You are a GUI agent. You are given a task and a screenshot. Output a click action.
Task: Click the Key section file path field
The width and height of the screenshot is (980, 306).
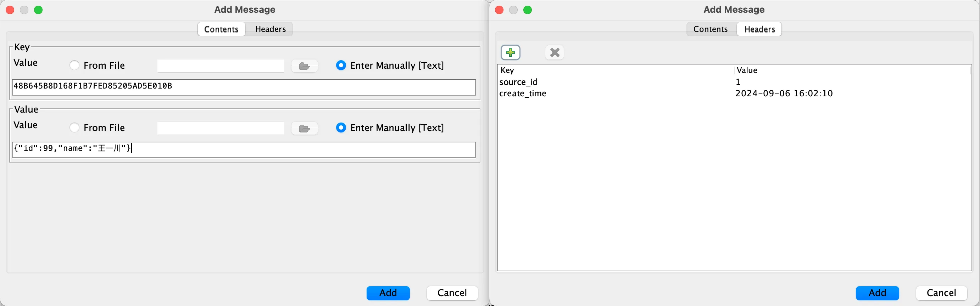[x=221, y=66]
